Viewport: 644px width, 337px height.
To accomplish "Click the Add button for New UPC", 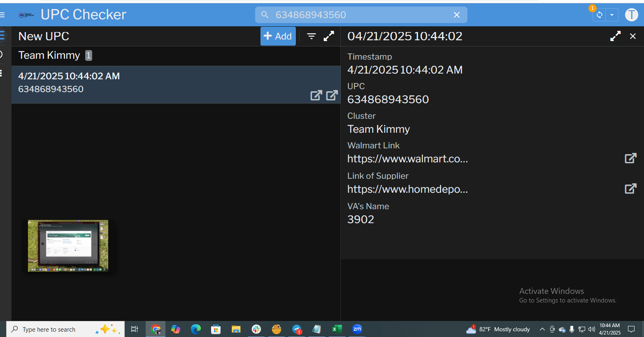I will click(278, 36).
